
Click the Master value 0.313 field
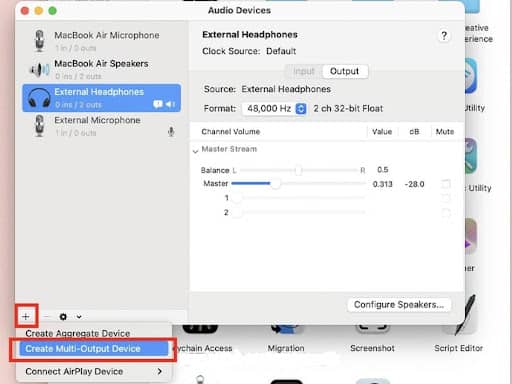(x=382, y=184)
